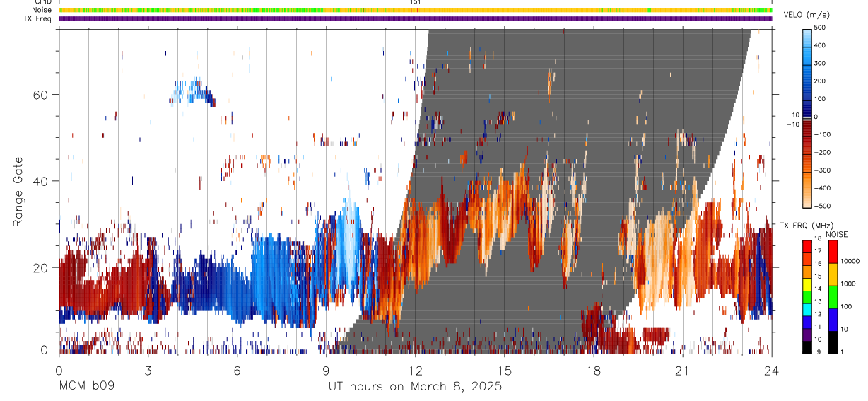868x401 pixels.
Task: Click the 'Range Gate' axis label
Action: 18,192
